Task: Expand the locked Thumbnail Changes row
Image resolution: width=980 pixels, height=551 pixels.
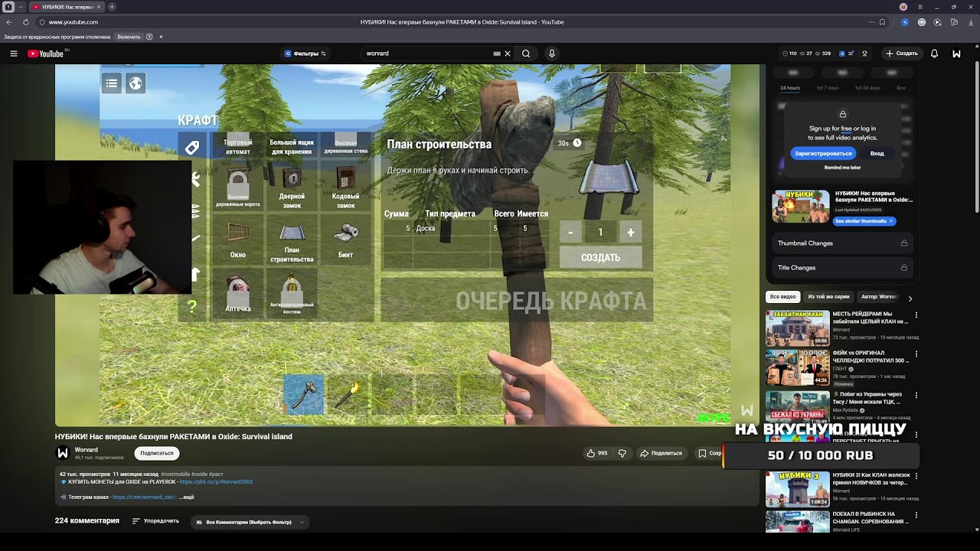Action: pos(842,243)
